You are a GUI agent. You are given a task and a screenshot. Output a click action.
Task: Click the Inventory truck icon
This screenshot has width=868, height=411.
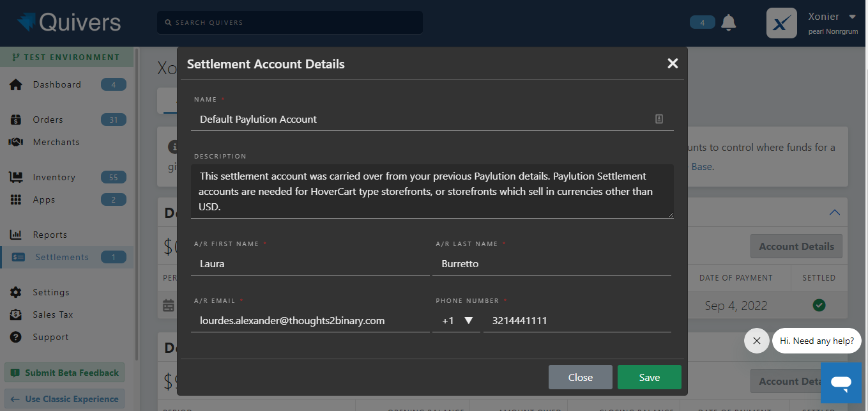click(16, 177)
